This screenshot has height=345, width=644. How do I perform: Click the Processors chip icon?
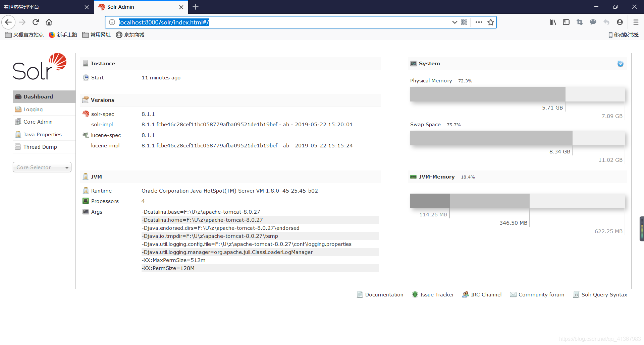pyautogui.click(x=86, y=201)
